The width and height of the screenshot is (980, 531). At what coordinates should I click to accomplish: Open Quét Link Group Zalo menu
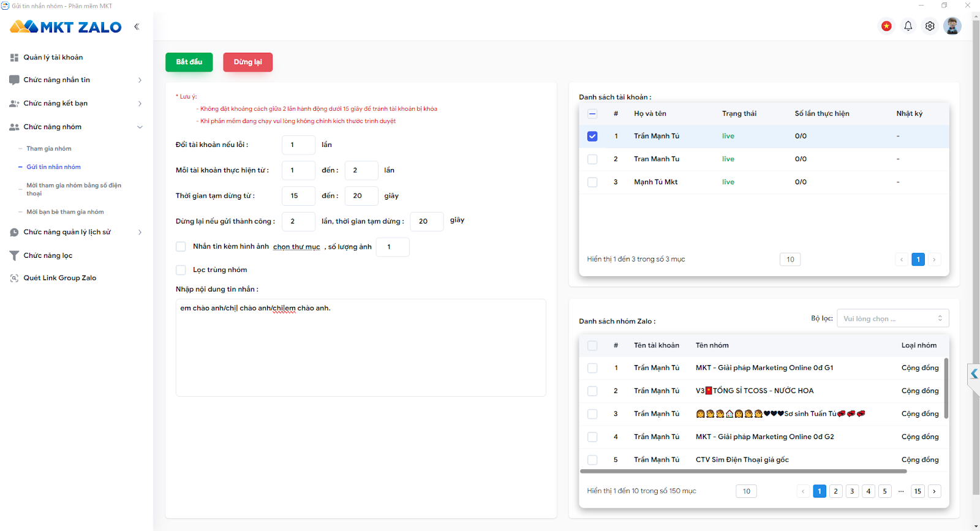pos(60,278)
